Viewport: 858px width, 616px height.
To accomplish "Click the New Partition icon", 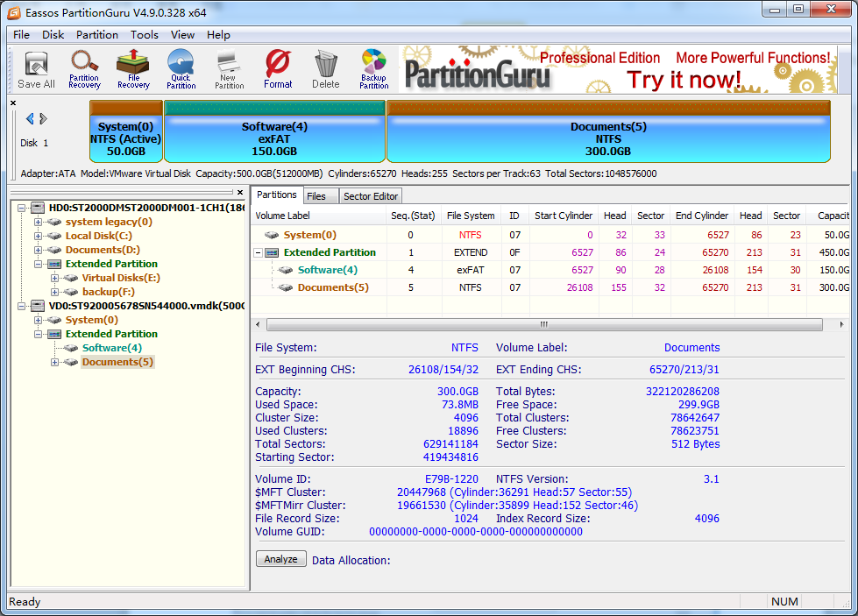I will click(229, 69).
